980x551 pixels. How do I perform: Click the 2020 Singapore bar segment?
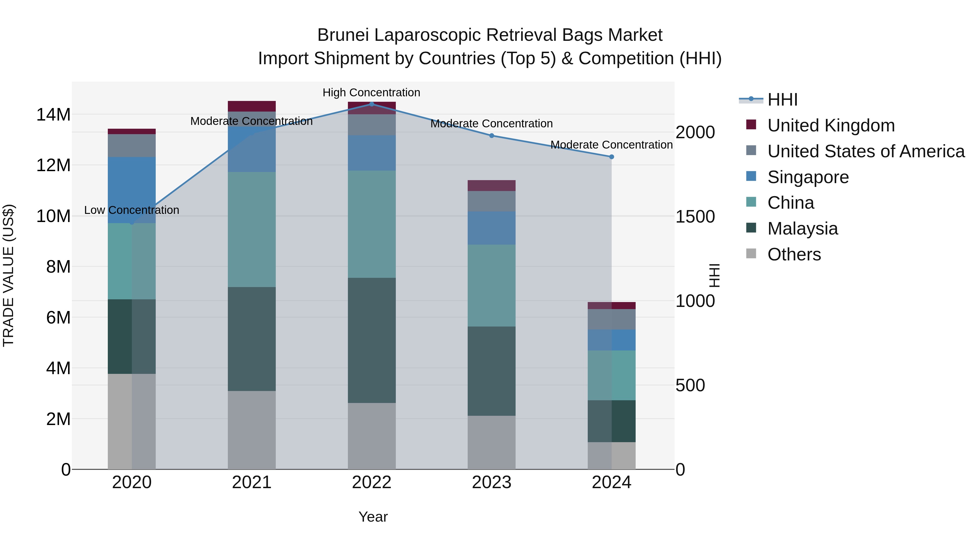[x=132, y=190]
